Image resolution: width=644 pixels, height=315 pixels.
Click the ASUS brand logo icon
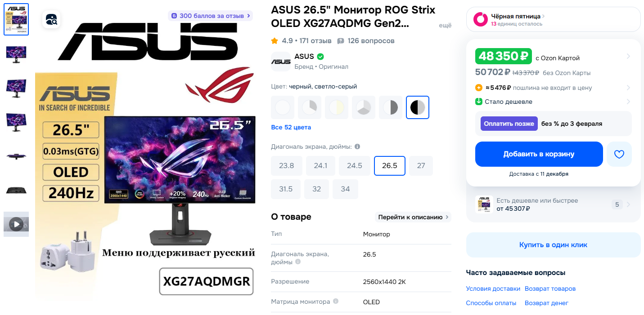tap(280, 62)
